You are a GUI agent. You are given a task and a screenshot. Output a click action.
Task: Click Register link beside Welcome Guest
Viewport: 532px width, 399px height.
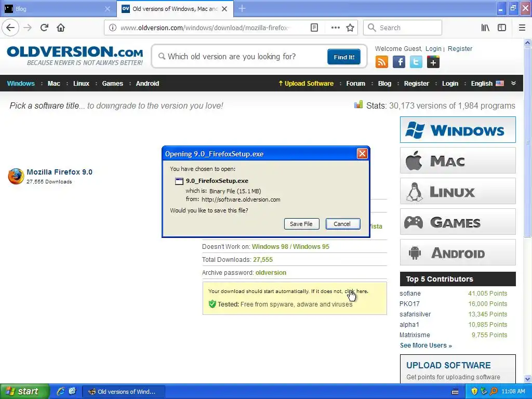(460, 48)
